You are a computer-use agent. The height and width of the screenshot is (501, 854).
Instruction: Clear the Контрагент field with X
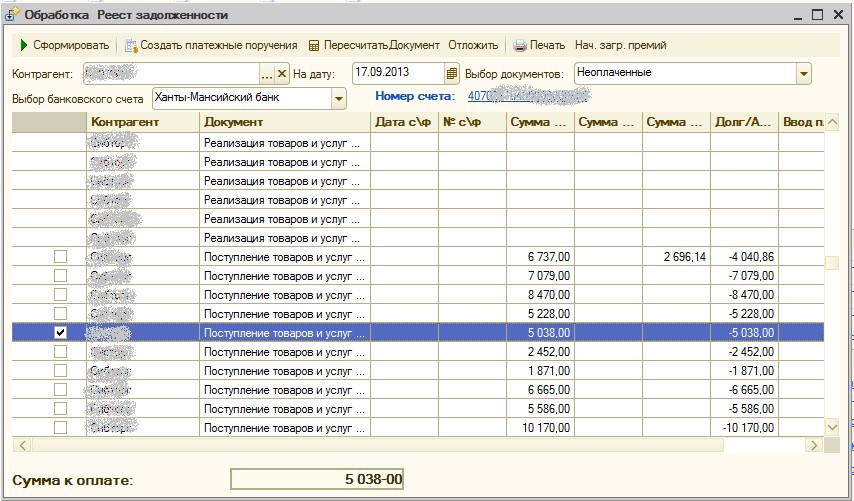pyautogui.click(x=282, y=74)
